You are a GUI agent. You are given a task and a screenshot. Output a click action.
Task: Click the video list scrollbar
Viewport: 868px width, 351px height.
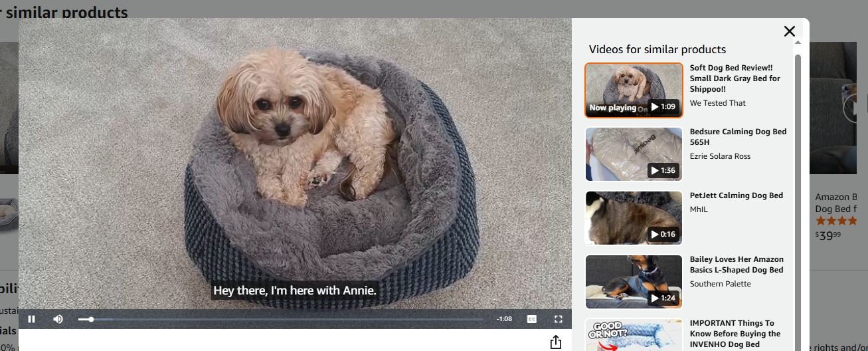(x=798, y=199)
